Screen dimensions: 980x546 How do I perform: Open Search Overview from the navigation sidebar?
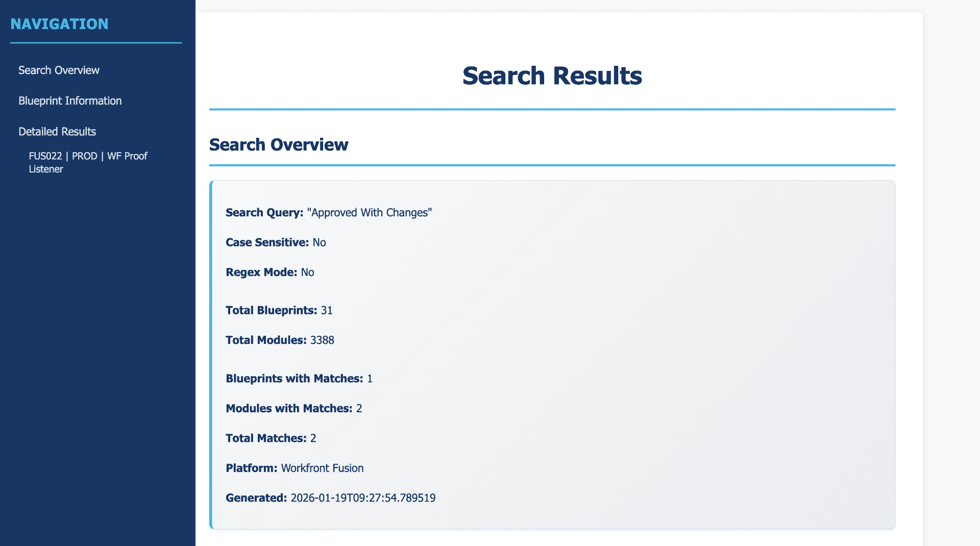click(59, 70)
